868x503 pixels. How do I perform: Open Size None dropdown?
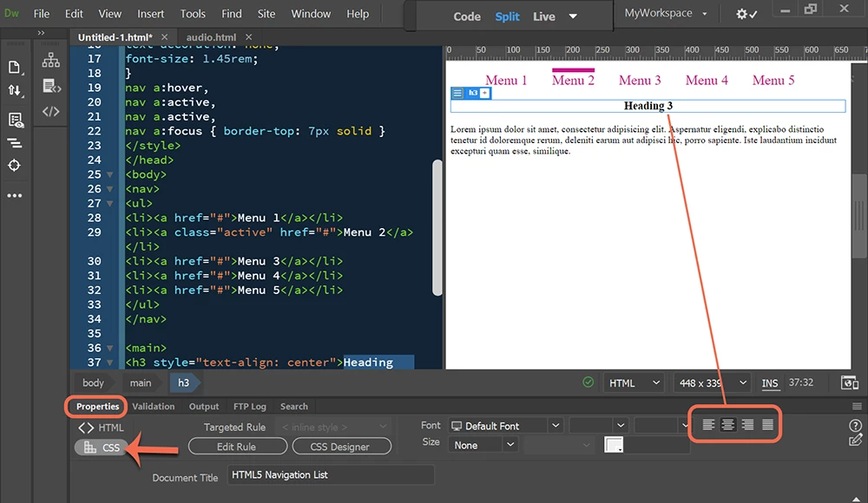(483, 446)
